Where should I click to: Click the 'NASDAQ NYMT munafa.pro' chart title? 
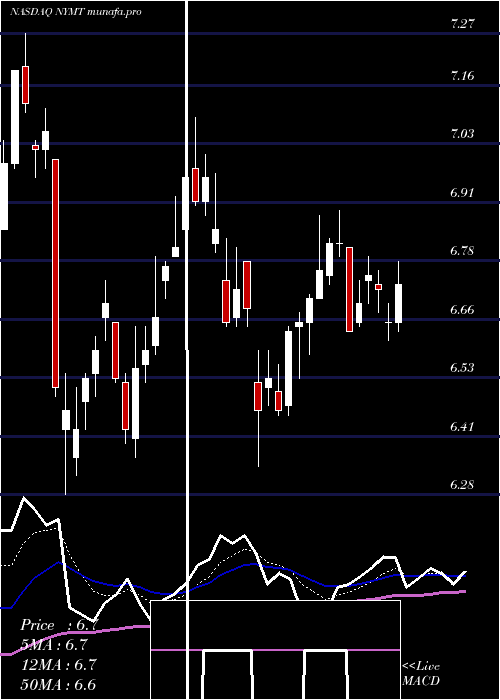[x=76, y=12]
